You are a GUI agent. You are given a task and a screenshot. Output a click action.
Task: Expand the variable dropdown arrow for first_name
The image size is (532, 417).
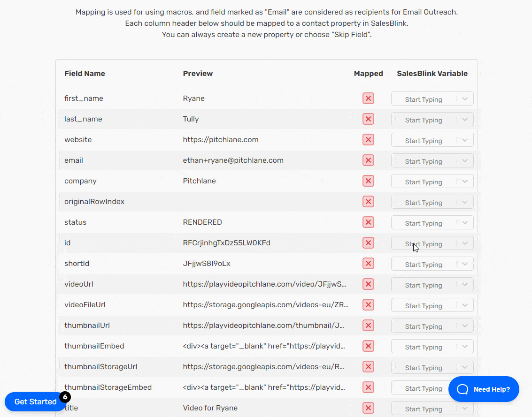465,99
